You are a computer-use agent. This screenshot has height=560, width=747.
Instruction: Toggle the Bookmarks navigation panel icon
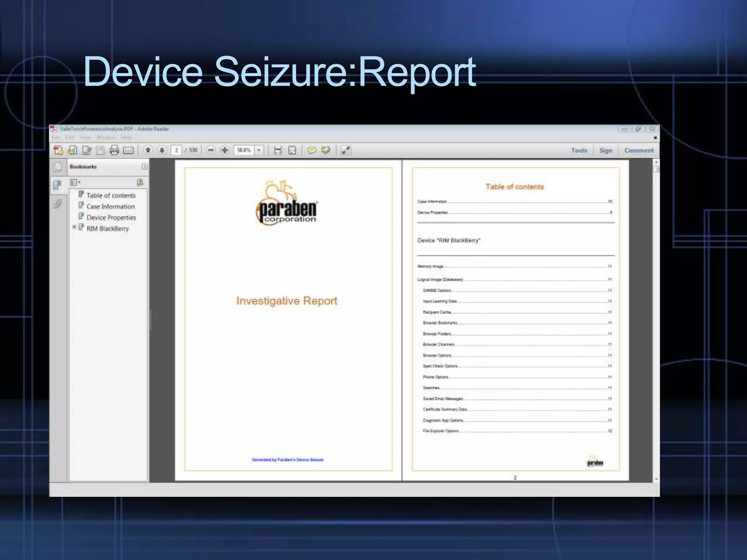57,185
